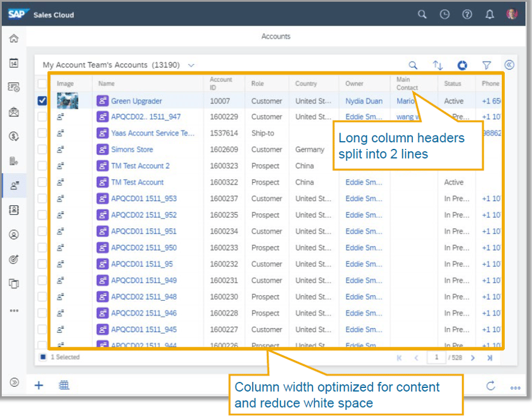Open owner Nydia Duan link
532x417 pixels.
tap(364, 101)
